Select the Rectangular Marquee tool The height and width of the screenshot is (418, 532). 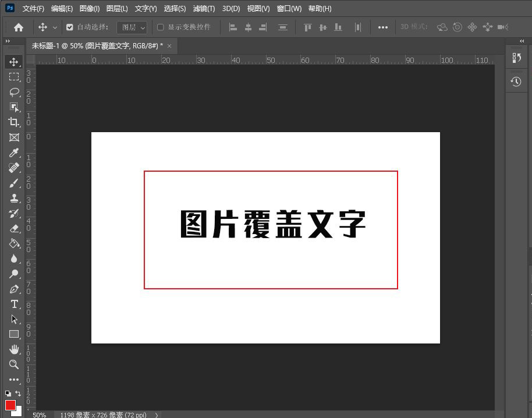tap(15, 77)
